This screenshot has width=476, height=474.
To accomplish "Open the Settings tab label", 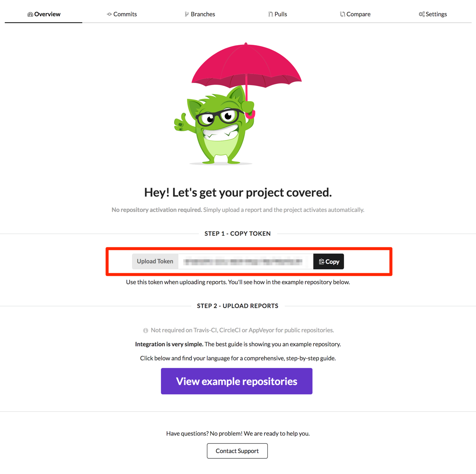I will tap(436, 14).
